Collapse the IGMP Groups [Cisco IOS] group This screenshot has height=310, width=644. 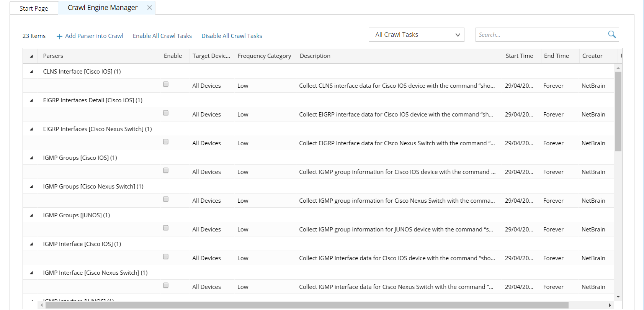(31, 158)
